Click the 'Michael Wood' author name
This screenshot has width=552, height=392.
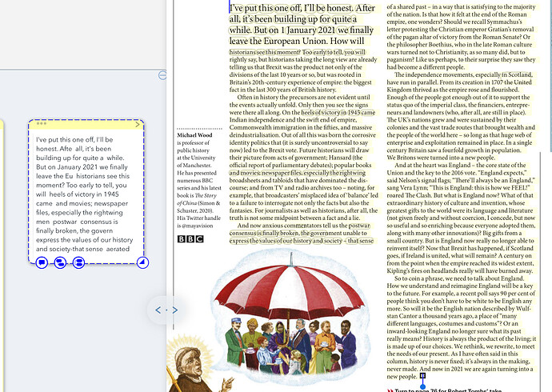[194, 135]
